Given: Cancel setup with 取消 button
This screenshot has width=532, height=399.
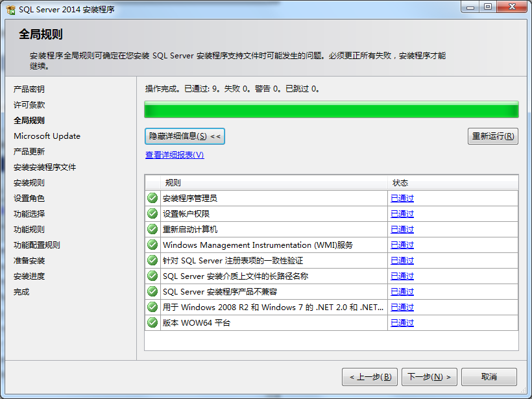Looking at the screenshot, I should (x=489, y=377).
